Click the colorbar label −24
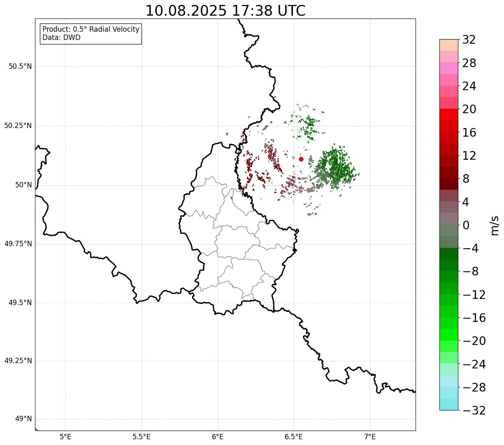 pos(474,364)
